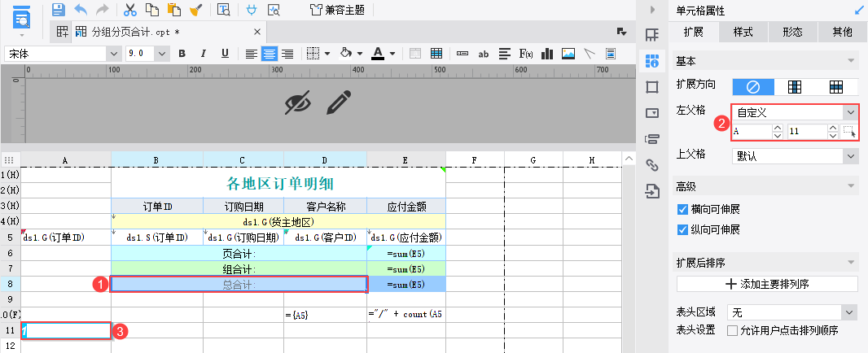This screenshot has width=868, height=353.
Task: Click the cell picker icon beside row 11
Action: (849, 132)
